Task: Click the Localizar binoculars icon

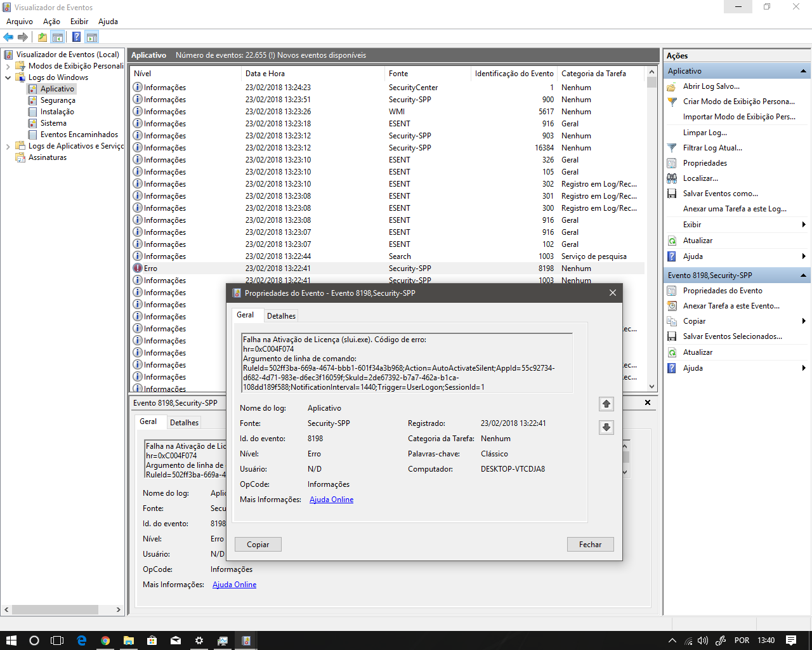Action: point(672,178)
